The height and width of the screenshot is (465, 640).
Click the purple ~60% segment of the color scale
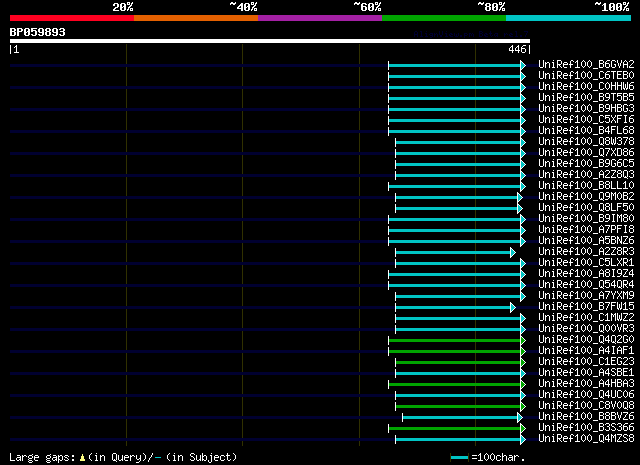coord(320,18)
